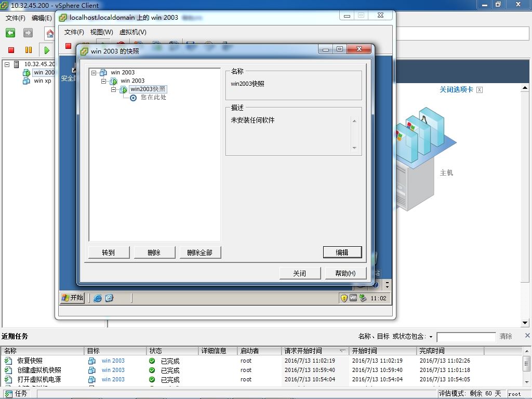Viewport: 532px width, 399px height.
Task: Click the 删除 button
Action: point(154,252)
